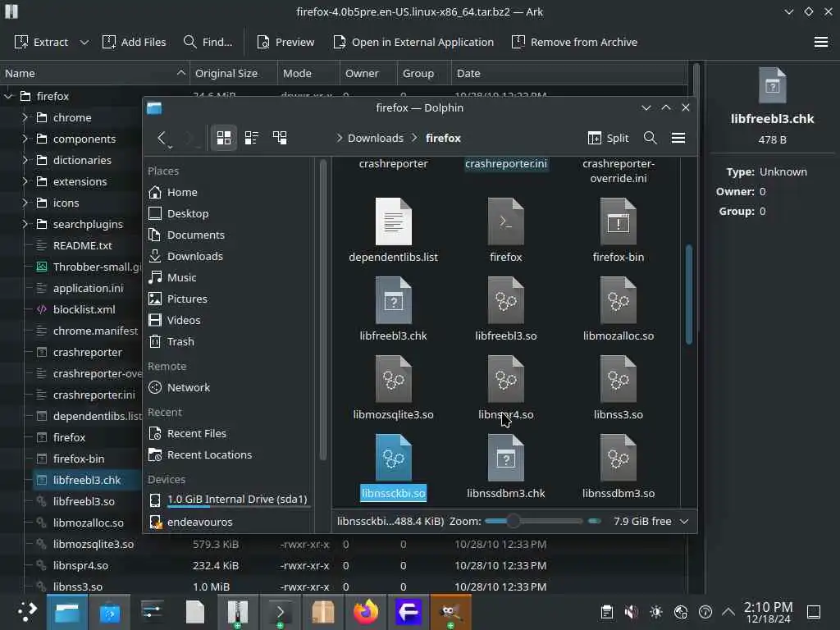Image resolution: width=840 pixels, height=630 pixels.
Task: Select libmozalloc.so icon in Dolphin
Action: click(619, 300)
